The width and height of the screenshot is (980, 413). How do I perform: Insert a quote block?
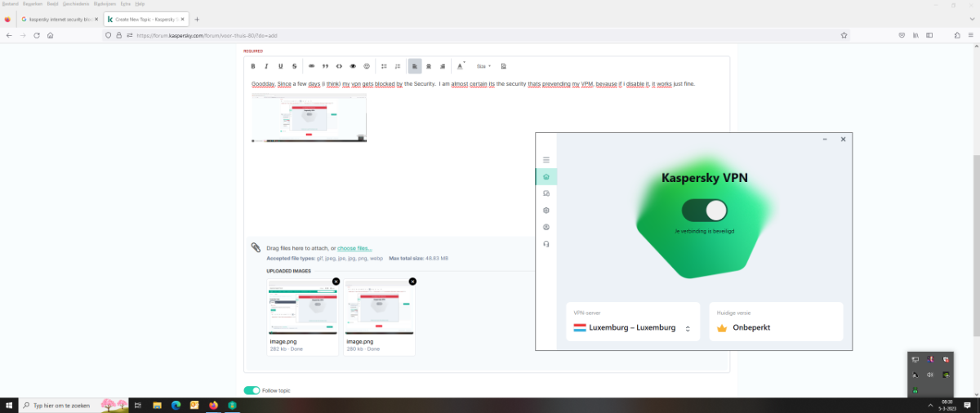[x=325, y=66]
